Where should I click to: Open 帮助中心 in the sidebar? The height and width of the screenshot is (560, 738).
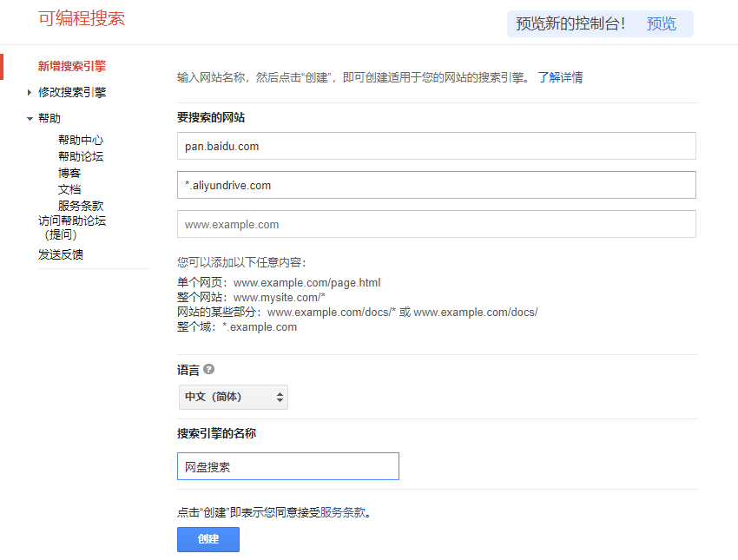click(x=82, y=140)
